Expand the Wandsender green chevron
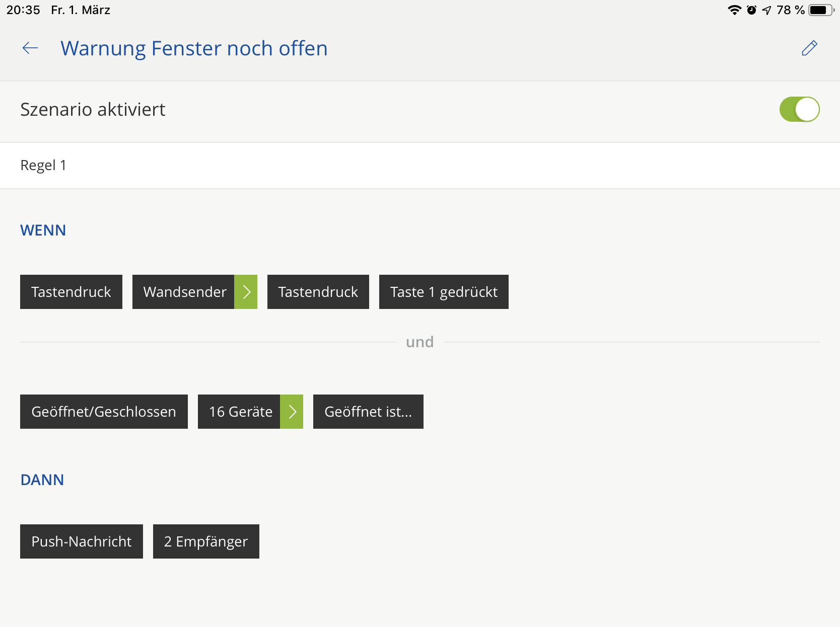Screen dimensions: 840x627 246,292
